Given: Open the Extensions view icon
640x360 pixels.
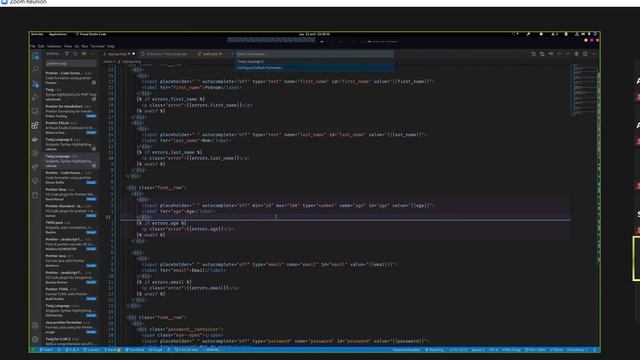Looking at the screenshot, I should 36,125.
